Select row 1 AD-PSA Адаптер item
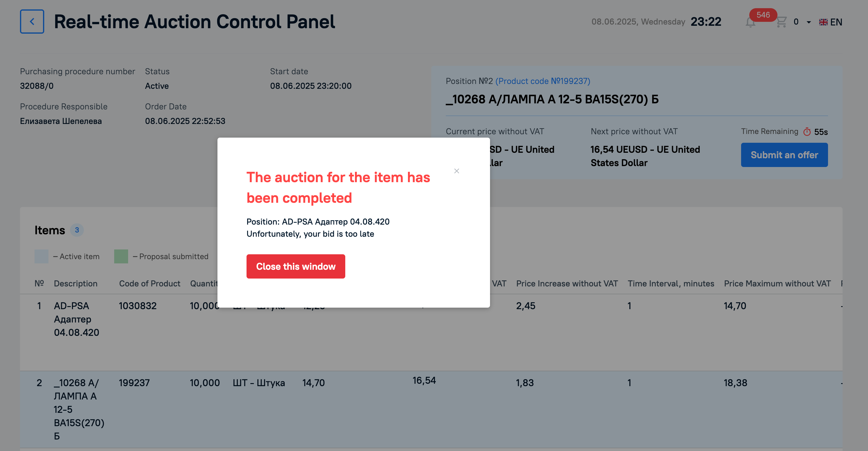 coord(431,332)
